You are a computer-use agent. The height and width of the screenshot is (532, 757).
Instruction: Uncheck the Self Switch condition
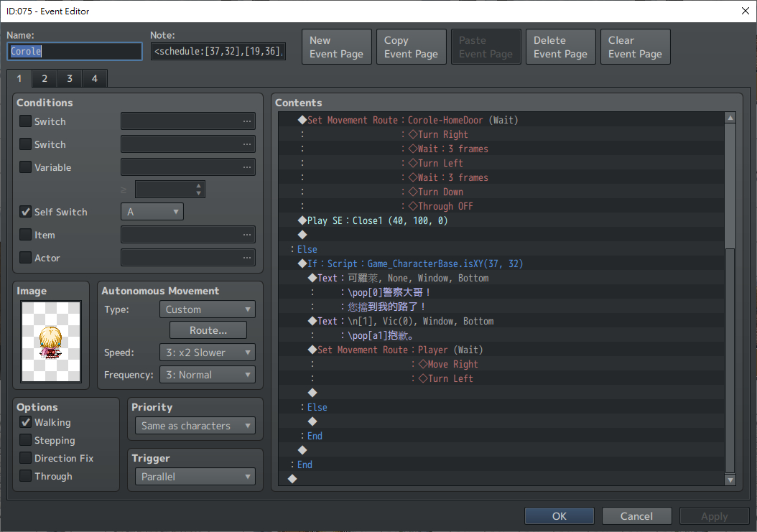point(26,212)
